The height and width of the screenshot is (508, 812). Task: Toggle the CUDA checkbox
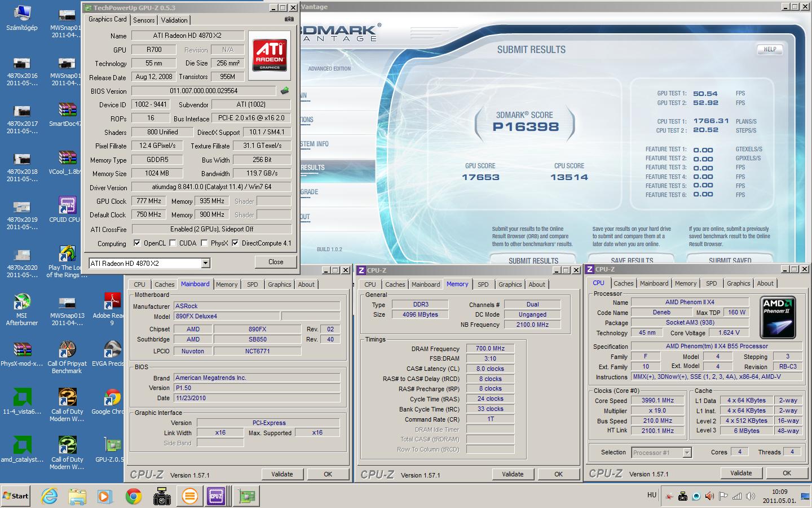[x=173, y=243]
